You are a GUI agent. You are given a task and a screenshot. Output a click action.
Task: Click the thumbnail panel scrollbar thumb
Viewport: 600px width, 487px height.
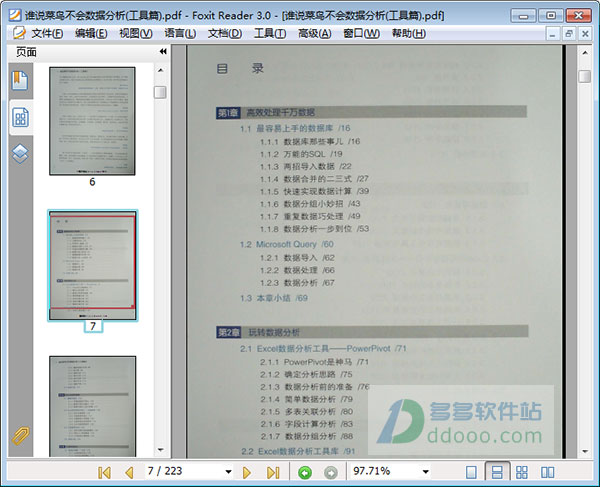tap(160, 92)
